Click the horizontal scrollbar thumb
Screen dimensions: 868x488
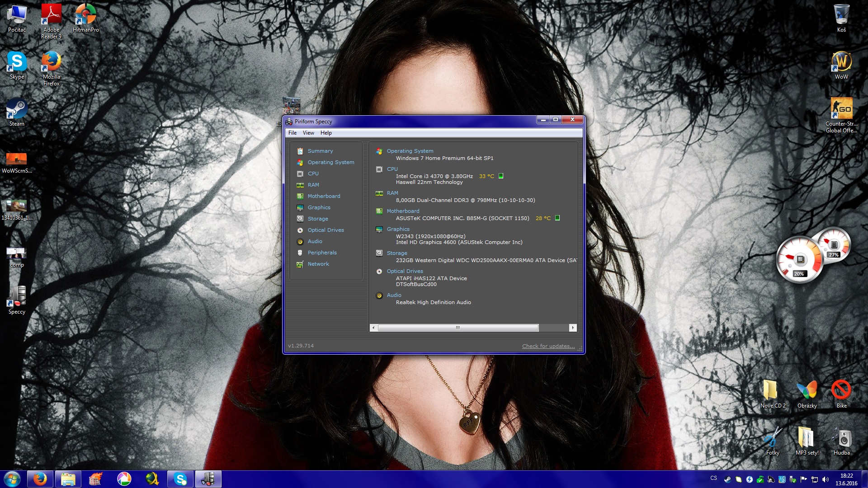click(x=458, y=328)
